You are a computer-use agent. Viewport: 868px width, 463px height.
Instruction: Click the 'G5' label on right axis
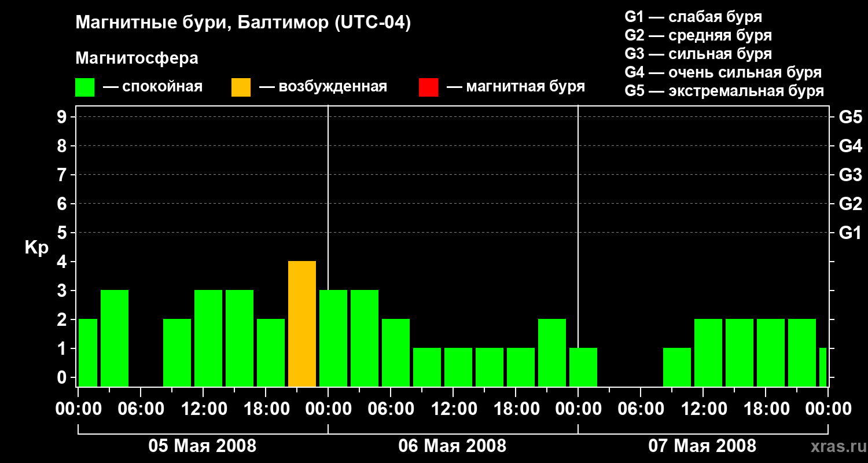[850, 117]
